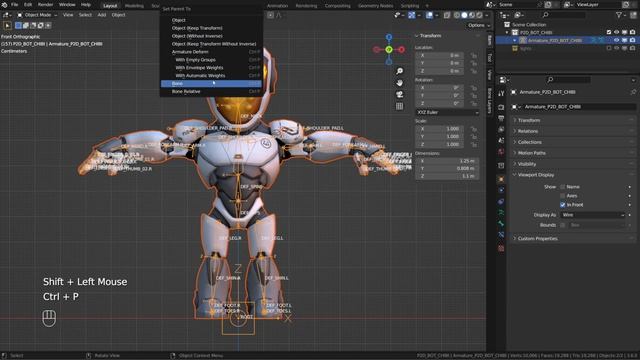
Task: Toggle the Armature_P2D_BOT_CHIBI camera render icon
Action: (632, 40)
